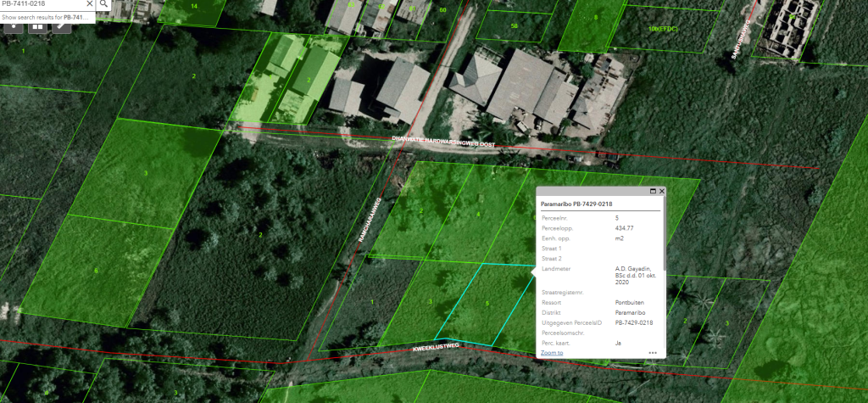868x403 pixels.
Task: Click the Zoom to link
Action: coord(552,352)
